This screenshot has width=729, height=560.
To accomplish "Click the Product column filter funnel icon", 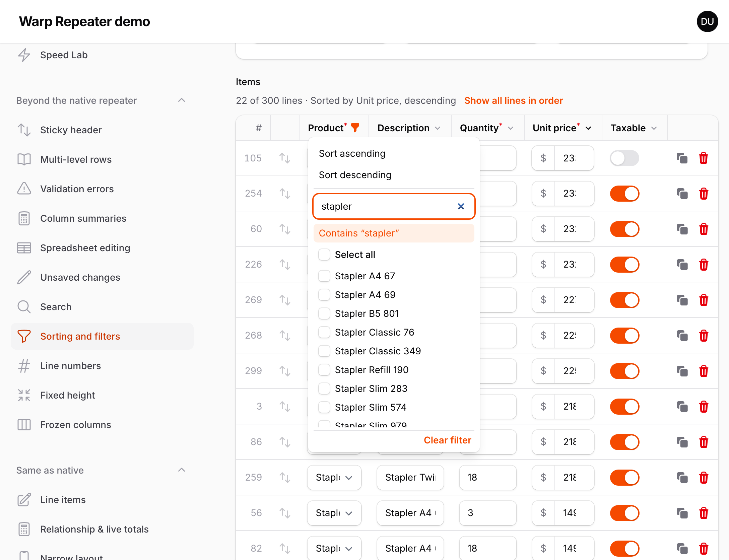I will tap(355, 128).
